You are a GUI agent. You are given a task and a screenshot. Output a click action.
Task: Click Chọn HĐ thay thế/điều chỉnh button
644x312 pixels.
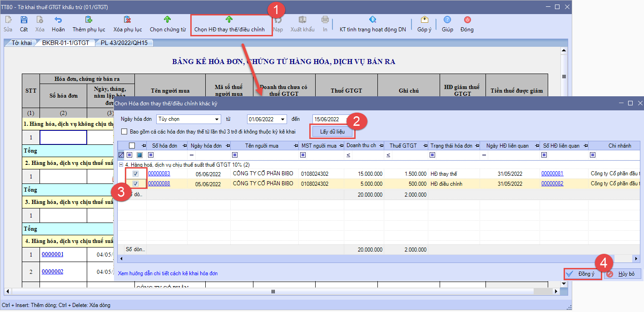[x=229, y=24]
